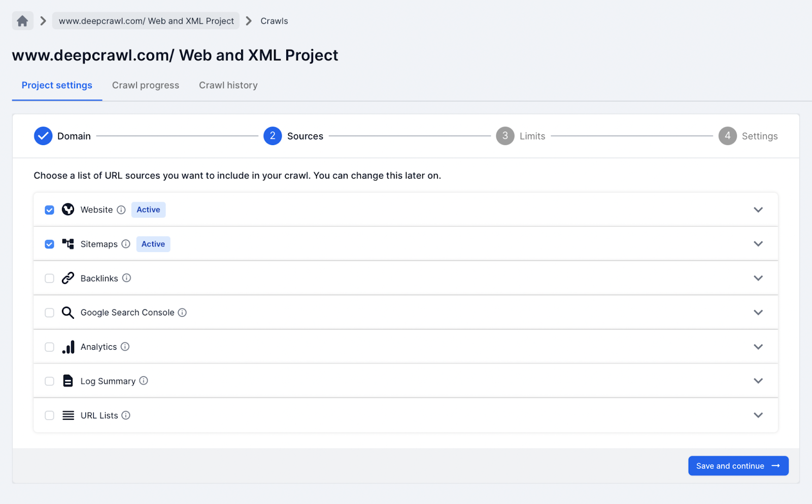This screenshot has height=504, width=812.
Task: Expand the Sitemaps source row
Action: [758, 244]
